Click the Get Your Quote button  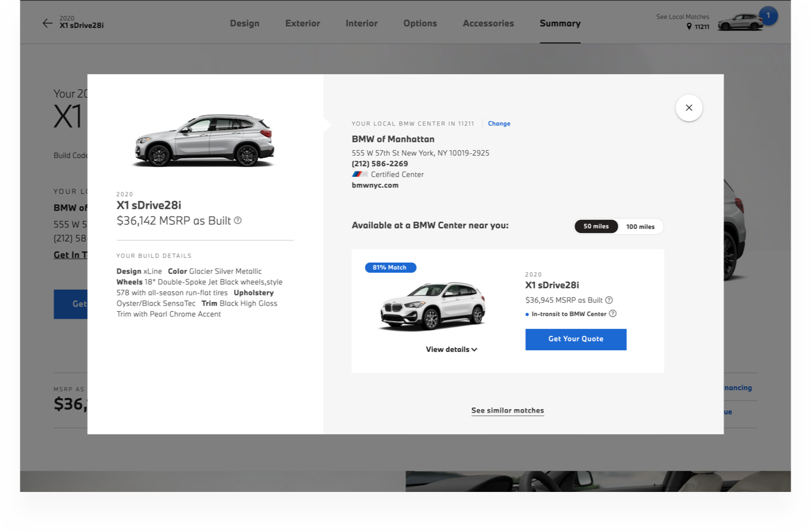575,339
